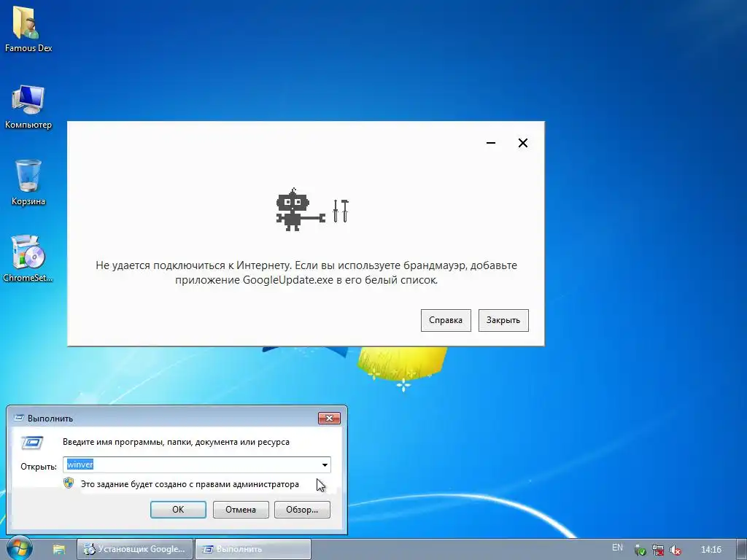Screen dimensions: 747x560
Task: Click text 'Это задание будет создано с правами'
Action: (x=190, y=484)
